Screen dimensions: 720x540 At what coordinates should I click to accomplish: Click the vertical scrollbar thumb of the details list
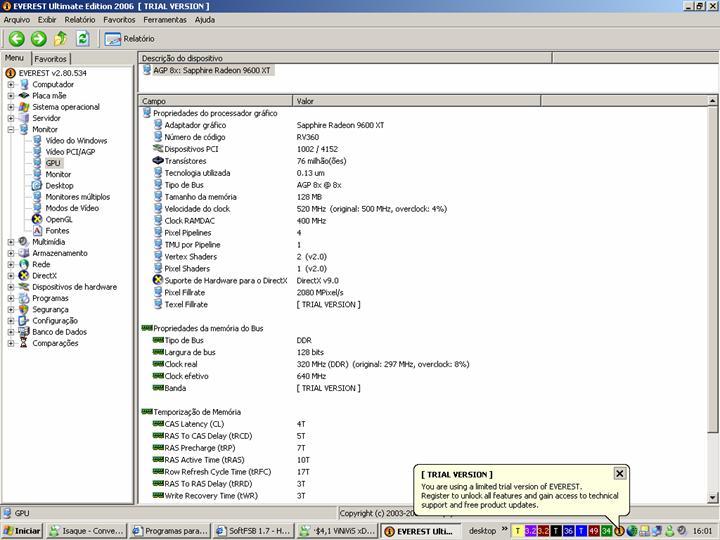(x=712, y=269)
